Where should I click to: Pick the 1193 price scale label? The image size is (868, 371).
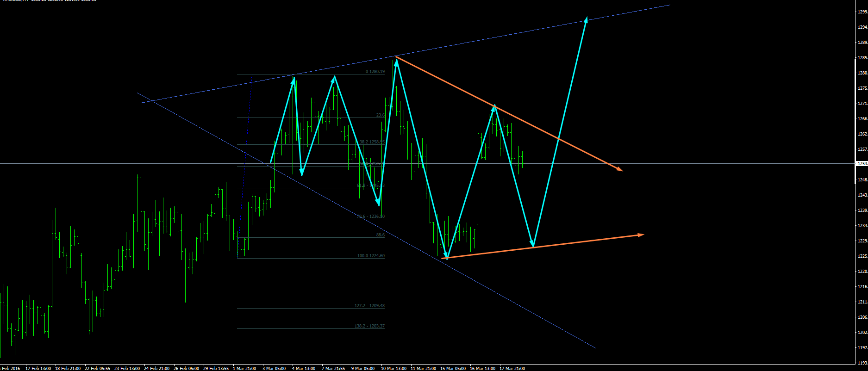[862, 363]
